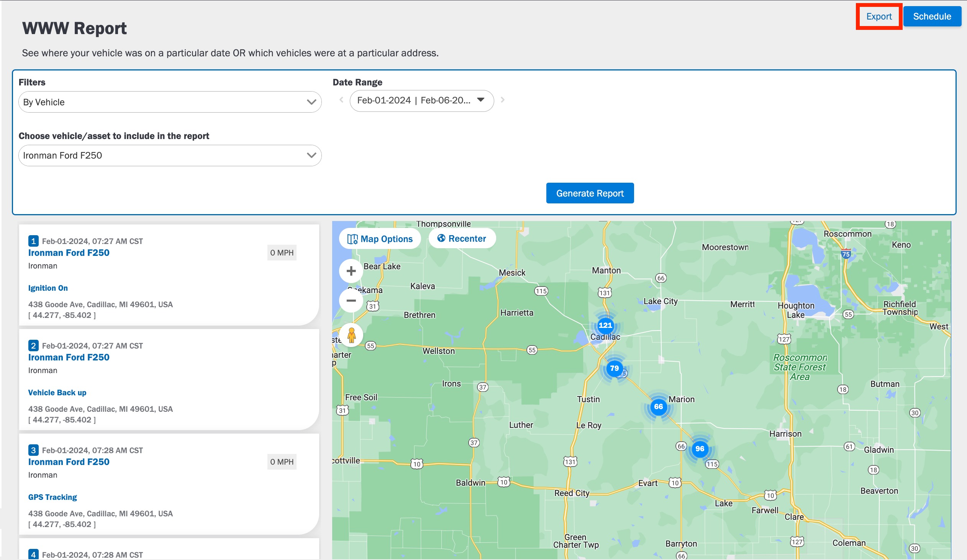This screenshot has width=967, height=560.
Task: Click the Cadillac city label on the map
Action: pyautogui.click(x=605, y=337)
